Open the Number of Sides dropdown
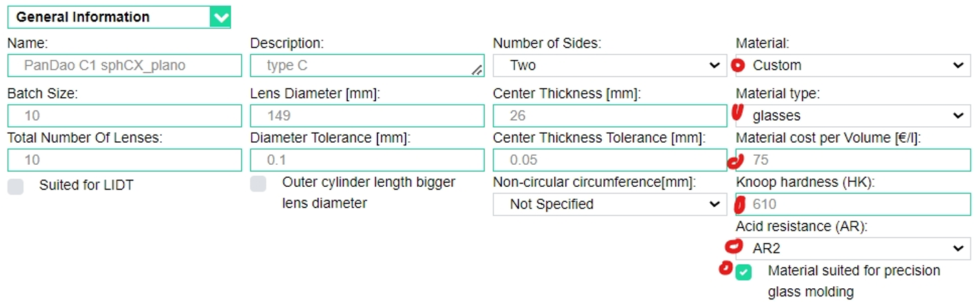Viewport: 980px width, 302px height. pyautogui.click(x=610, y=66)
